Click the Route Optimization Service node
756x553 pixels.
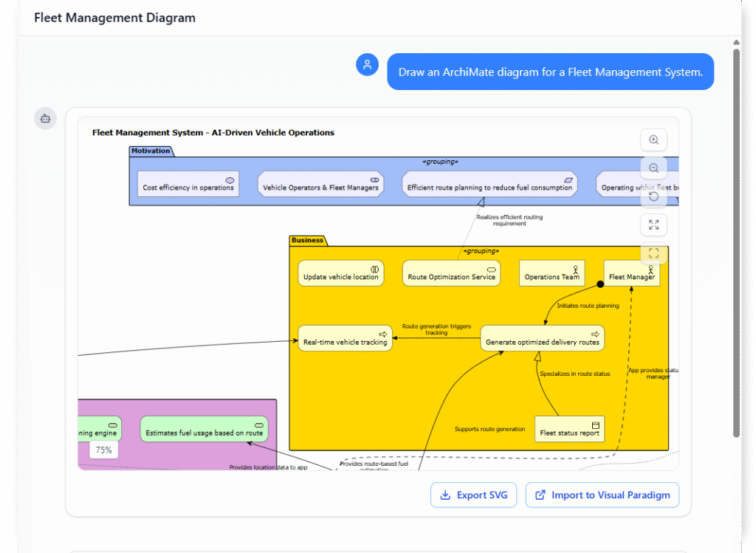pyautogui.click(x=450, y=272)
